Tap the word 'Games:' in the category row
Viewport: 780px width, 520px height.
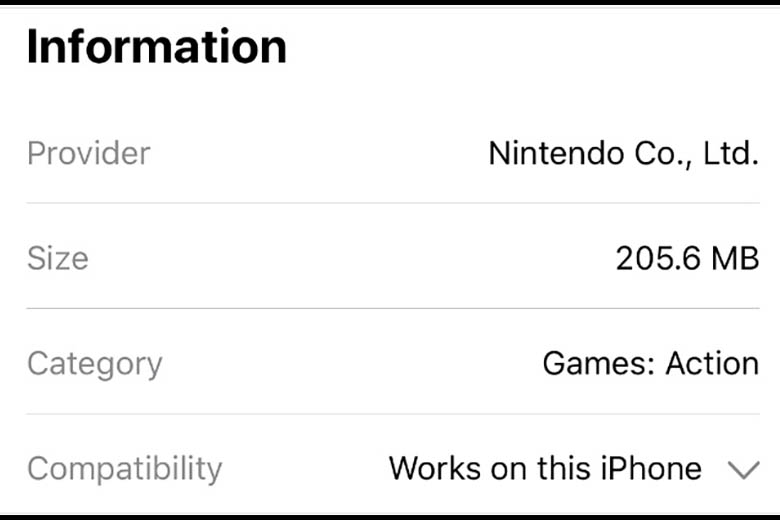(599, 363)
